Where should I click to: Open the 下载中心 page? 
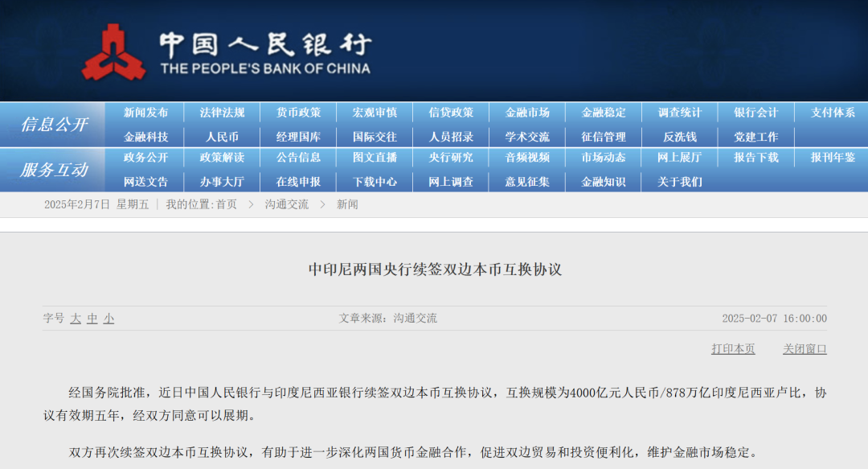coord(375,182)
